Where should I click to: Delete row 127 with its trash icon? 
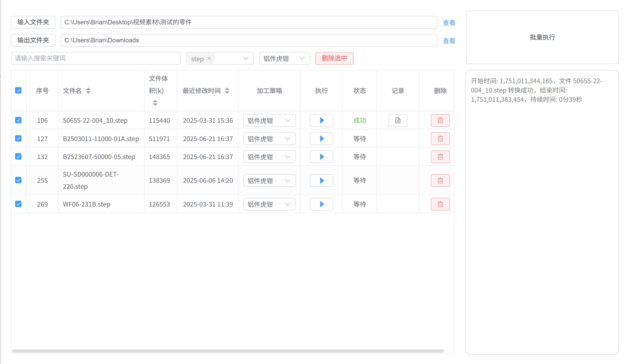pyautogui.click(x=440, y=139)
